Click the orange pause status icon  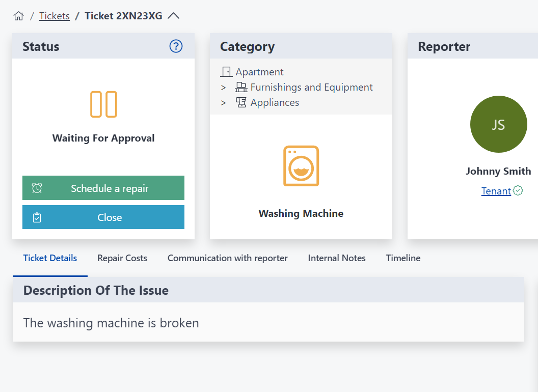point(103,104)
